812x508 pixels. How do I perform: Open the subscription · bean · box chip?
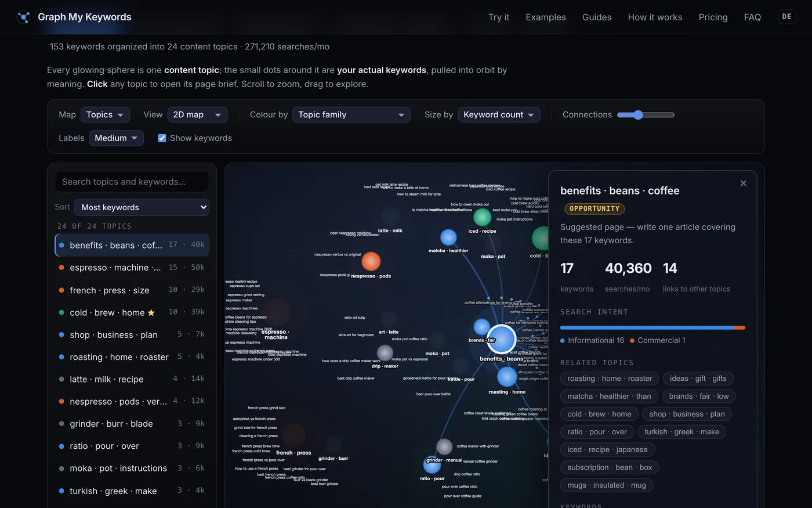[x=610, y=467]
